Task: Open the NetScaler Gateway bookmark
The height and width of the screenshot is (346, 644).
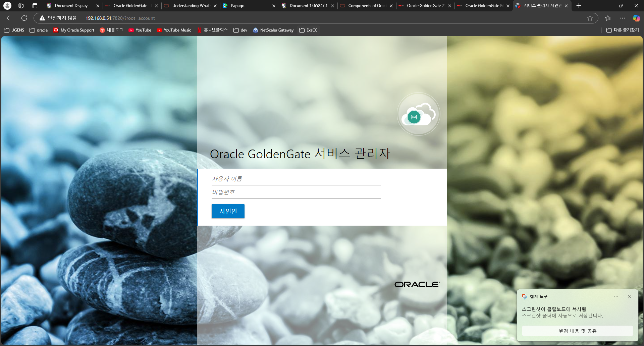Action: pyautogui.click(x=273, y=30)
